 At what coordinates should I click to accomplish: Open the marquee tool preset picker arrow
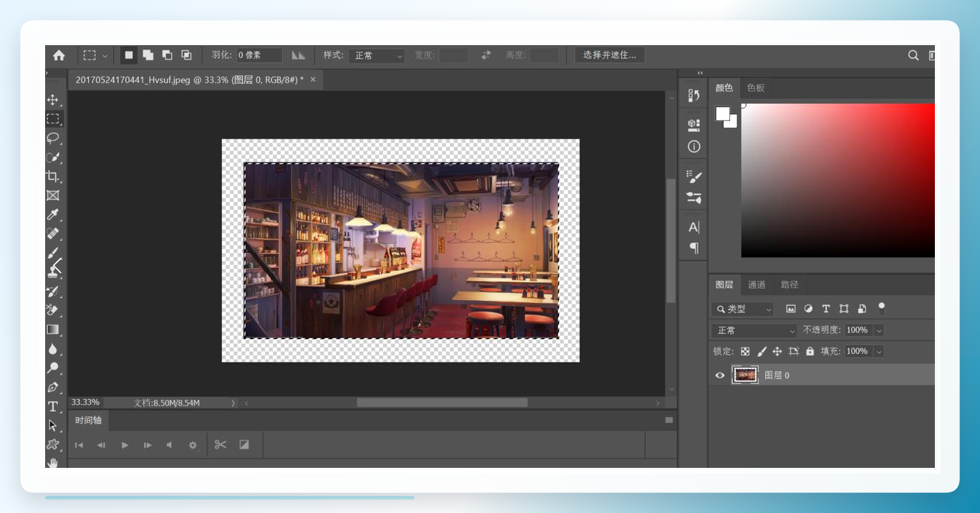(105, 55)
